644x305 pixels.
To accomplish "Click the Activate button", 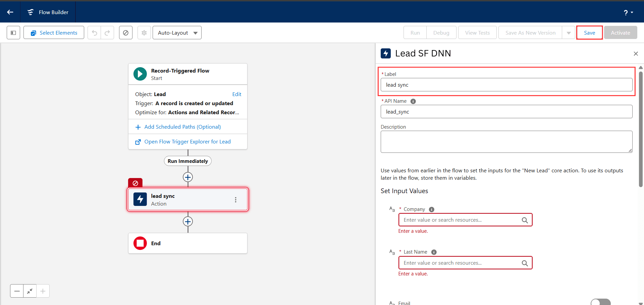I will pos(621,33).
